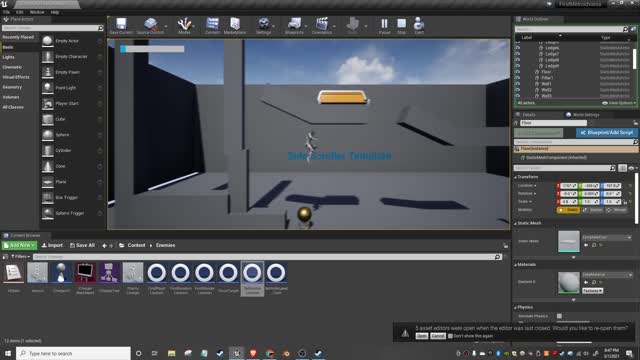Enable the Simulate Physics checkbox

click(x=559, y=316)
